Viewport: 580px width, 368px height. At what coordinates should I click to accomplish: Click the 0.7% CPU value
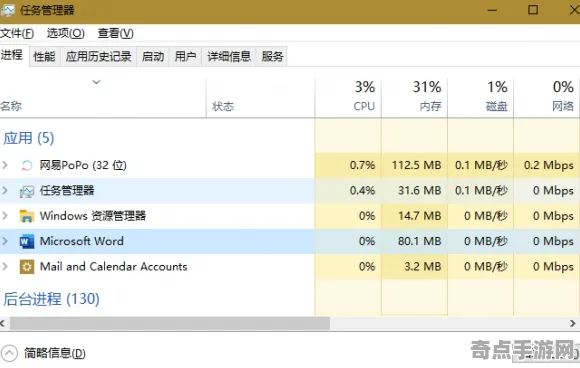(362, 165)
